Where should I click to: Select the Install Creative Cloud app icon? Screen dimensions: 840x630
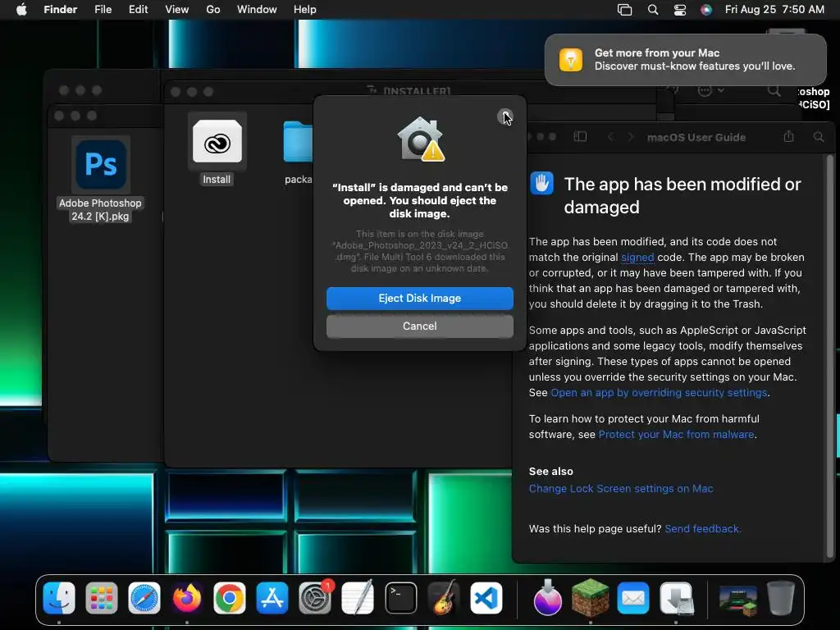pyautogui.click(x=217, y=141)
